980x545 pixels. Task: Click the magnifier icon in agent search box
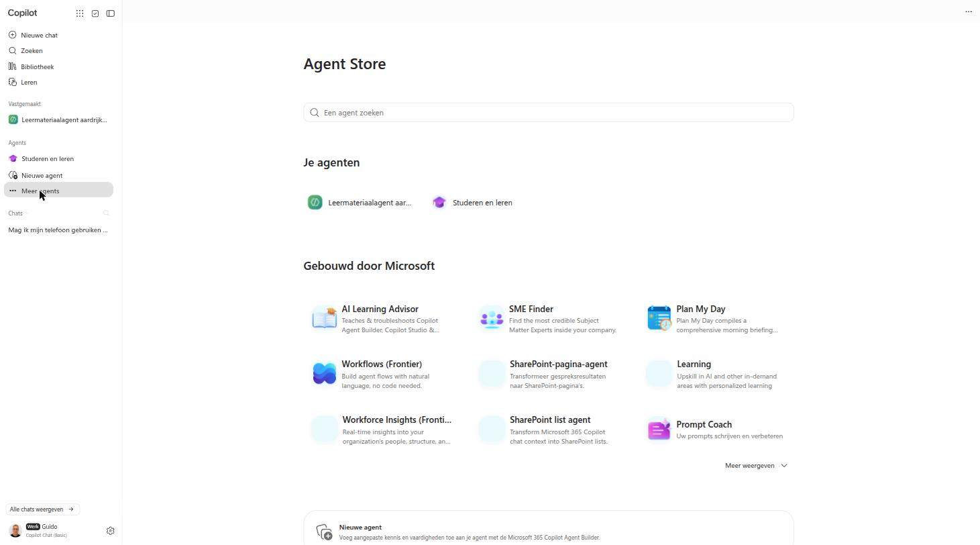[x=315, y=113]
